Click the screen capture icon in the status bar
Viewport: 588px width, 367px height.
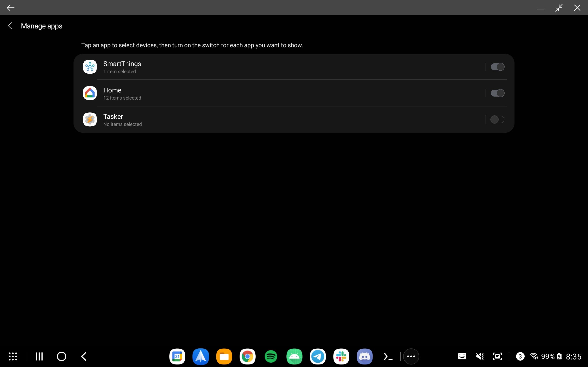(498, 356)
